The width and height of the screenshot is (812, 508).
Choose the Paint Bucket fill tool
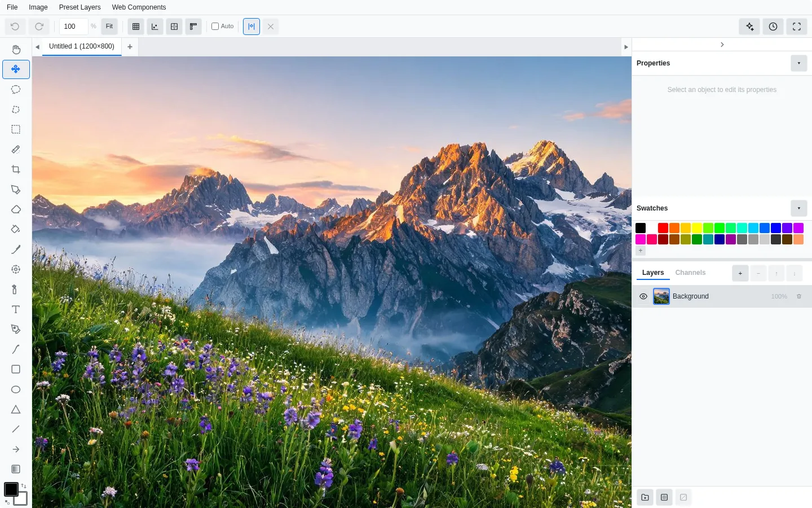pos(16,229)
